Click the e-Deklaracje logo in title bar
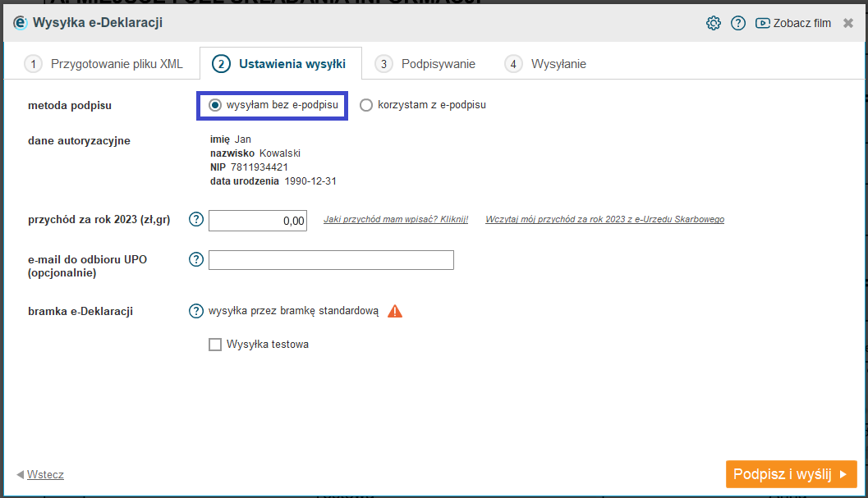This screenshot has width=868, height=498. [x=20, y=23]
